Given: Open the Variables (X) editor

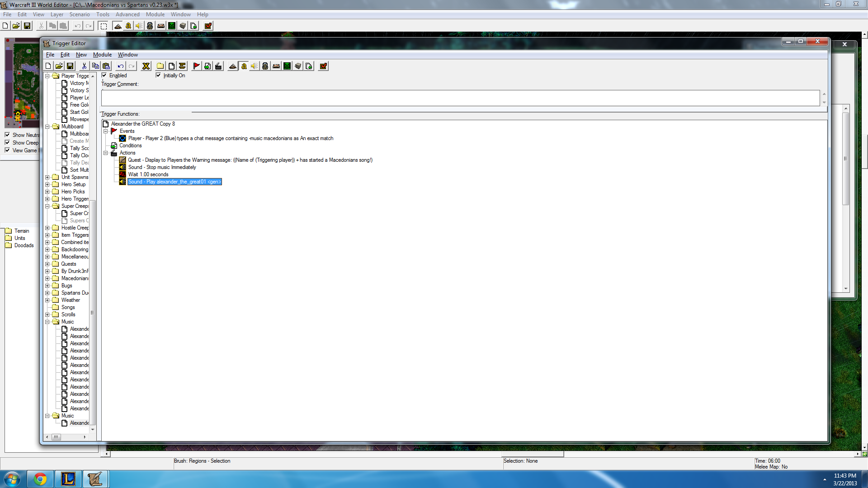Looking at the screenshot, I should point(146,66).
